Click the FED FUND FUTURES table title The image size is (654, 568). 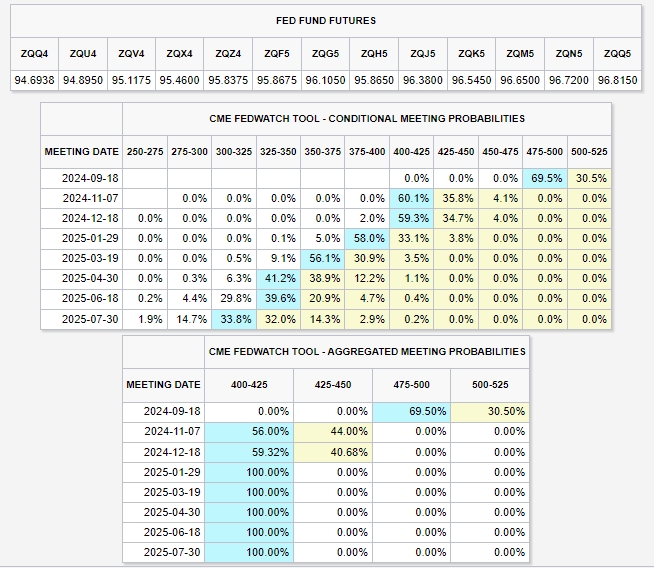click(x=326, y=21)
